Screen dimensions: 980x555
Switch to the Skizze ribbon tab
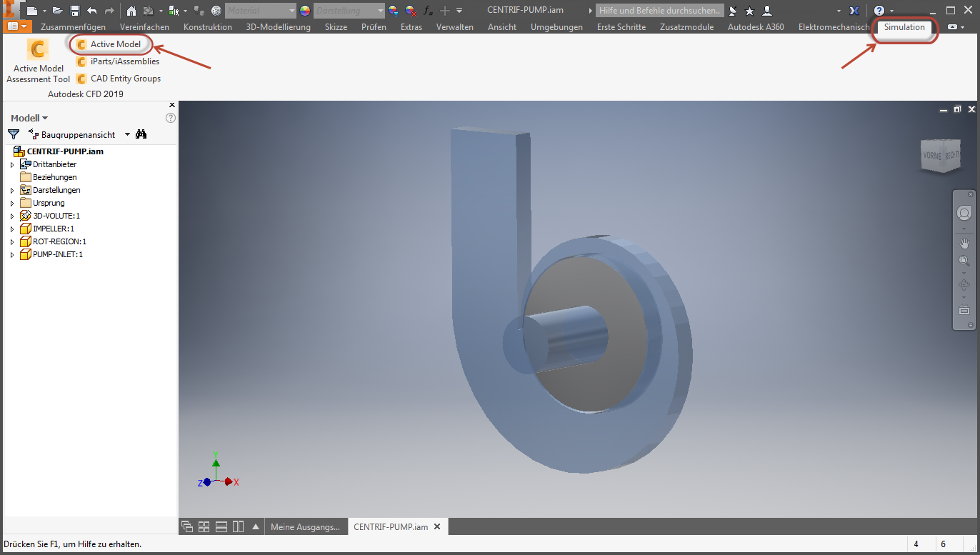click(x=336, y=27)
